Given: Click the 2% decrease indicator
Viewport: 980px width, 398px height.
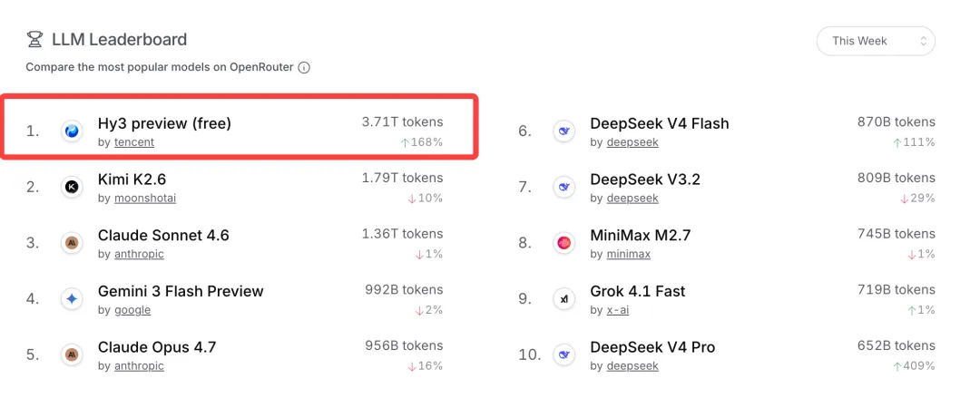Looking at the screenshot, I should [x=428, y=311].
